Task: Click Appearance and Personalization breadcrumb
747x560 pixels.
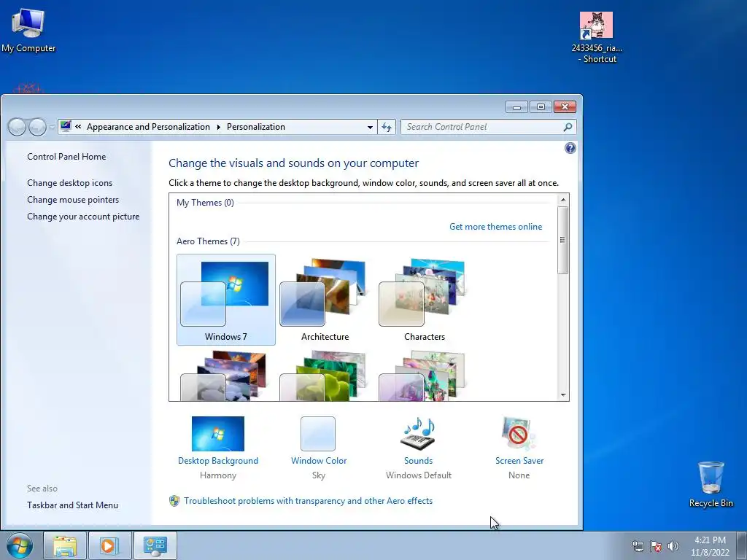Action: coord(148,127)
